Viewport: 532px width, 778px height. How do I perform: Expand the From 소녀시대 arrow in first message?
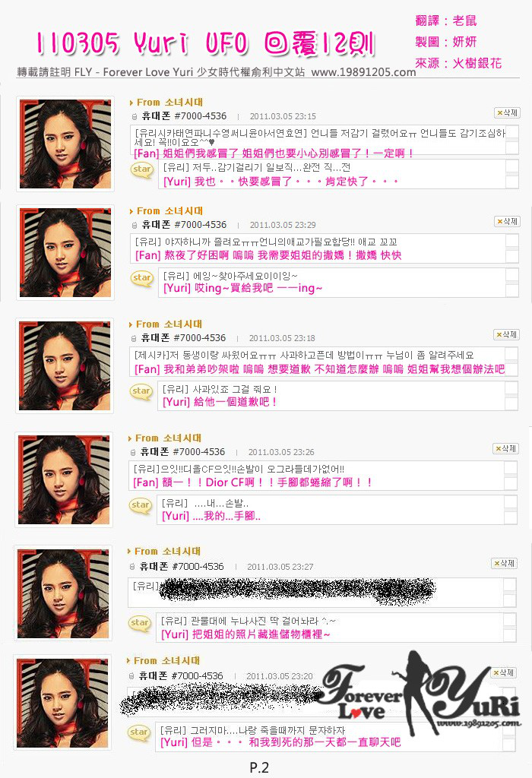131,103
